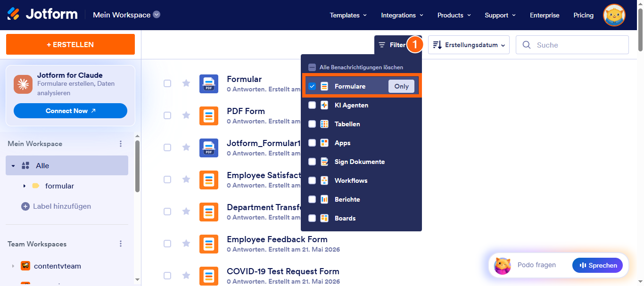Check the Berichte filter checkbox
This screenshot has width=644, height=286.
[312, 199]
